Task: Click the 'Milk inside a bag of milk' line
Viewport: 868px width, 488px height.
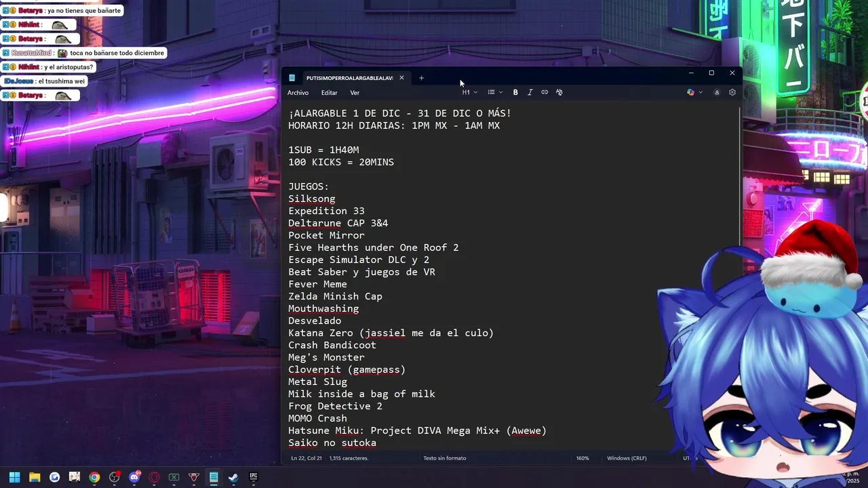Action: point(361,394)
